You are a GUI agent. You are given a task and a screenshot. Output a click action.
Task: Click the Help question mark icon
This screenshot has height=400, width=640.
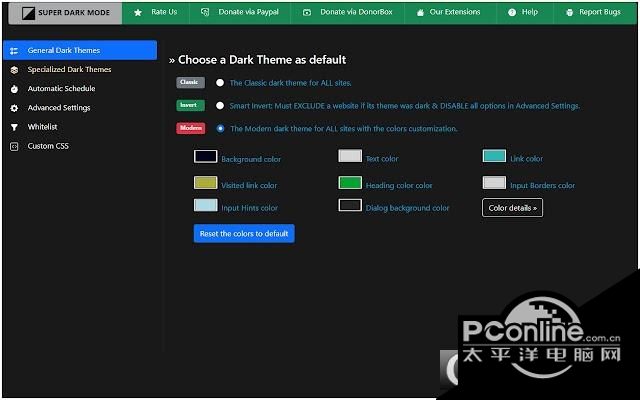pos(512,13)
